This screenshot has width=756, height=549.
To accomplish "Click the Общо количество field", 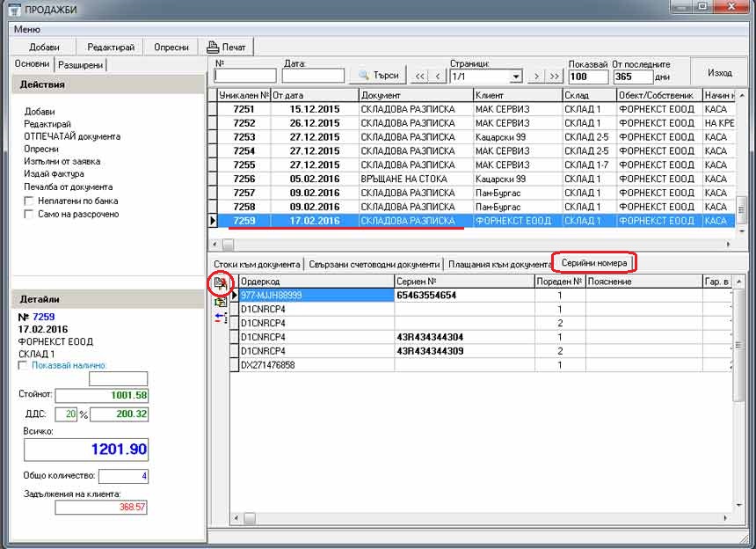I will pos(123,476).
